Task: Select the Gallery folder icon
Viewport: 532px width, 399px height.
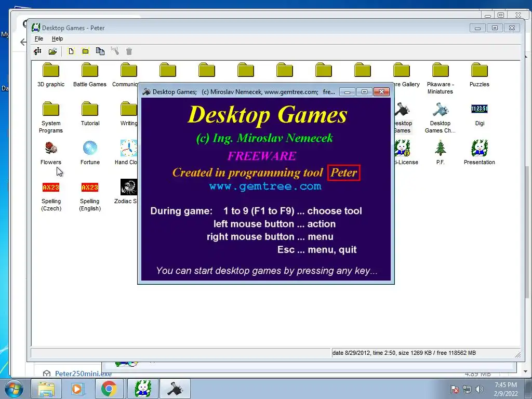Action: pyautogui.click(x=402, y=70)
